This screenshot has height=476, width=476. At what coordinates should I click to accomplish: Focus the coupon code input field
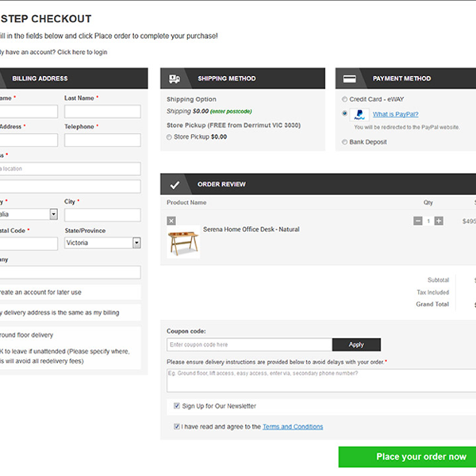[248, 344]
